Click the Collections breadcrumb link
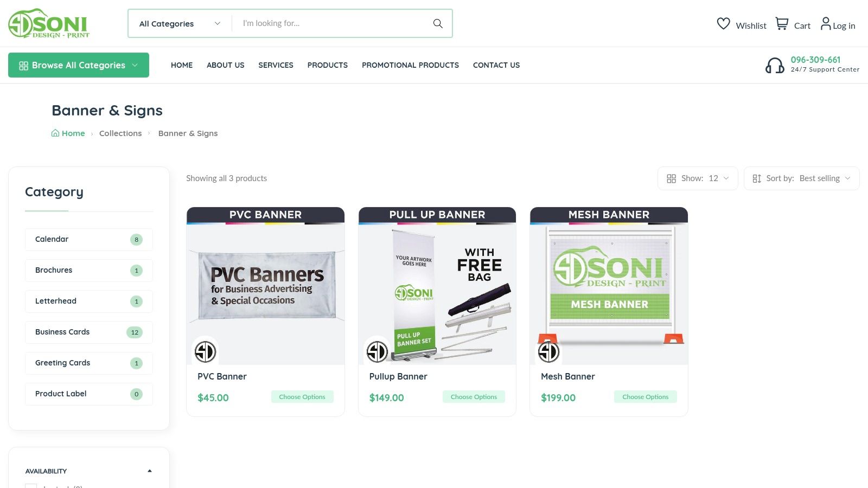Image resolution: width=868 pixels, height=488 pixels. click(120, 133)
